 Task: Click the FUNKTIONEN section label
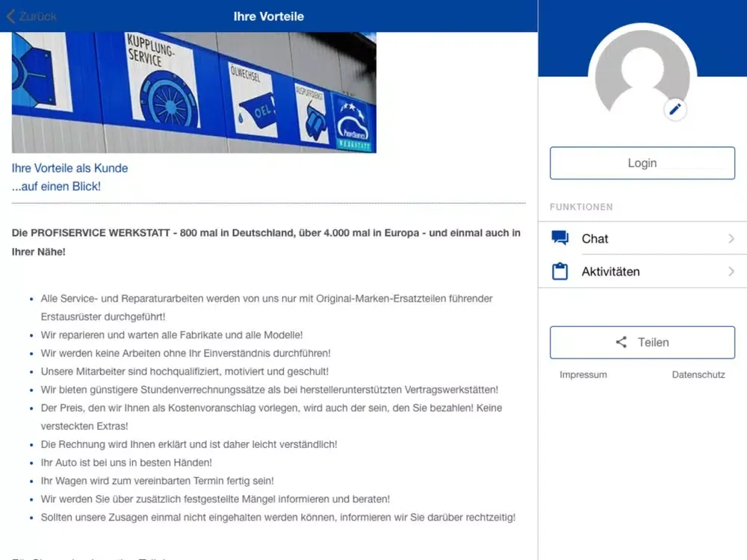[x=581, y=207]
